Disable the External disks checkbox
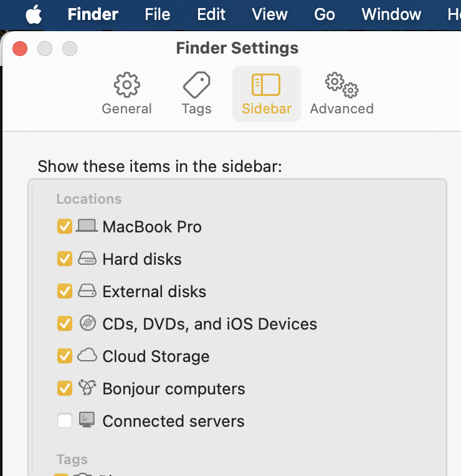The width and height of the screenshot is (461, 476). tap(64, 291)
